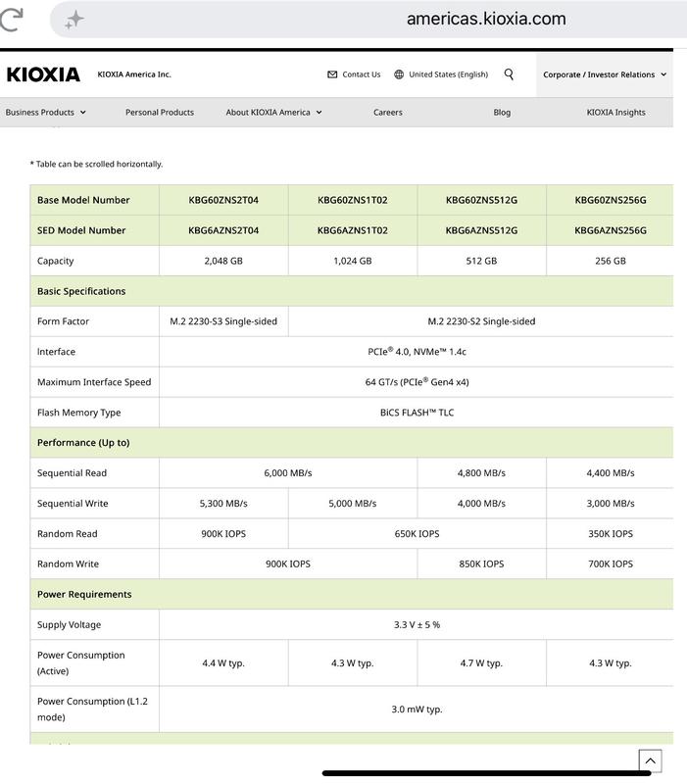This screenshot has height=784, width=687.
Task: Click the globe region icon
Action: 399,74
